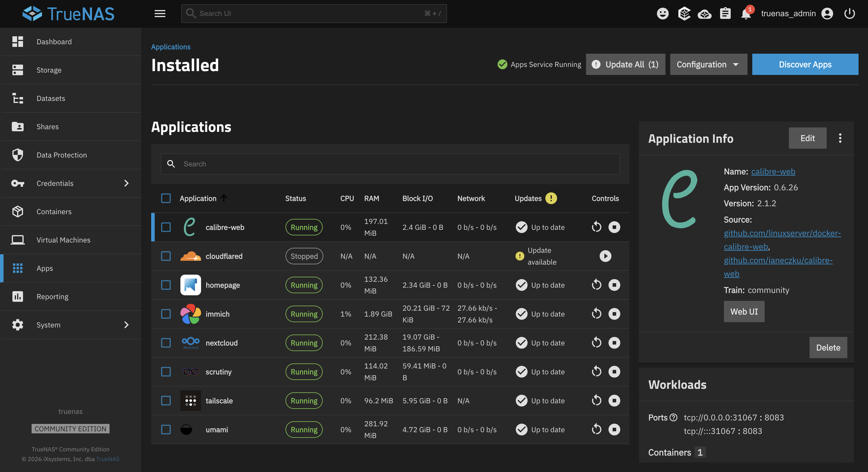Open the Configuration dropdown
Viewport: 868px width, 472px height.
pyautogui.click(x=708, y=64)
